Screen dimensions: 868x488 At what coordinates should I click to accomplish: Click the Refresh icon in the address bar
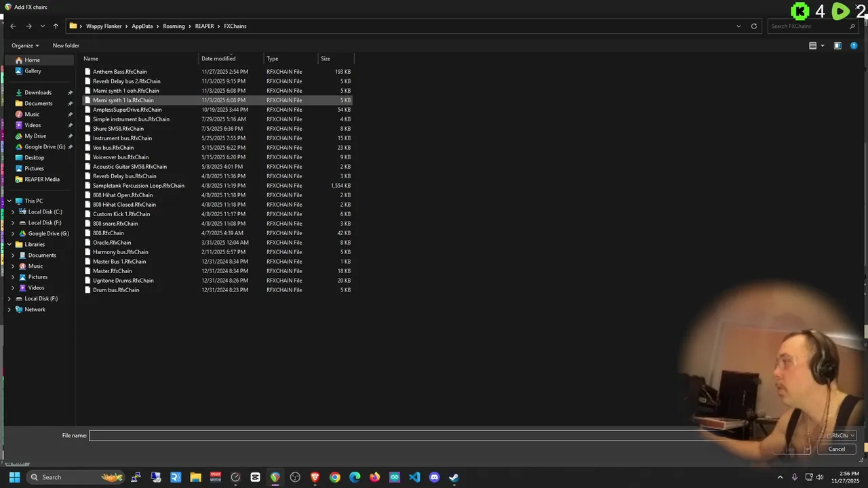click(754, 26)
